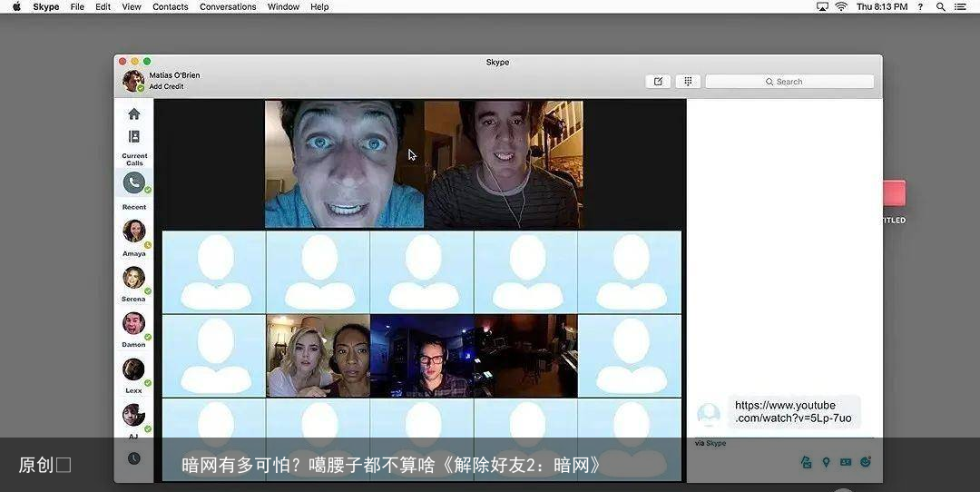
Task: Open the Contacts list icon in sidebar
Action: pos(133,136)
